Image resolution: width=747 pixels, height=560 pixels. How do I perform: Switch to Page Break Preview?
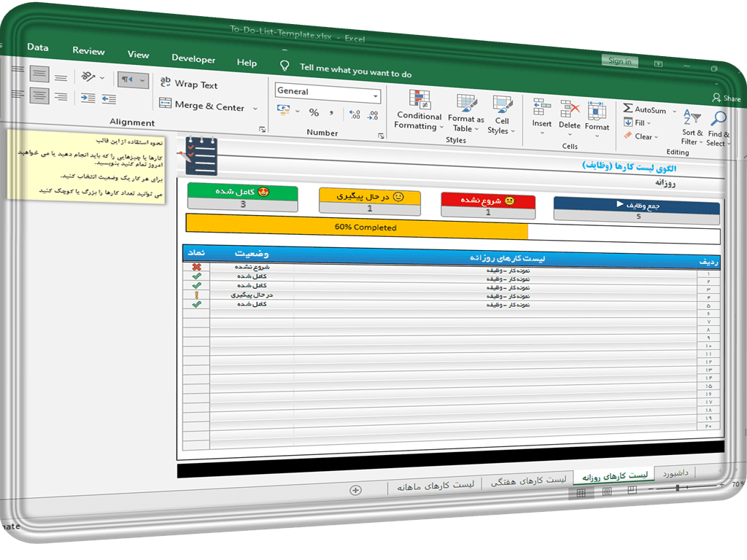[x=632, y=490]
